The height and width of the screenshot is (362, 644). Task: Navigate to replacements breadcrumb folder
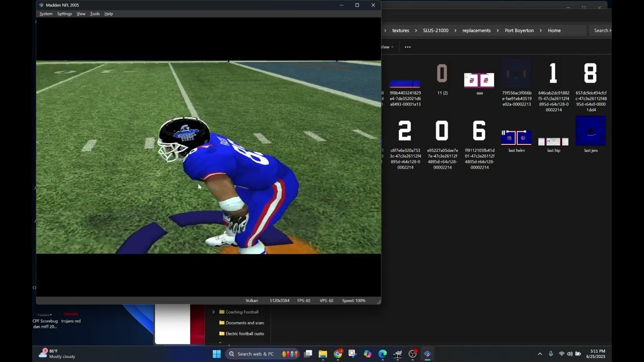click(x=476, y=31)
